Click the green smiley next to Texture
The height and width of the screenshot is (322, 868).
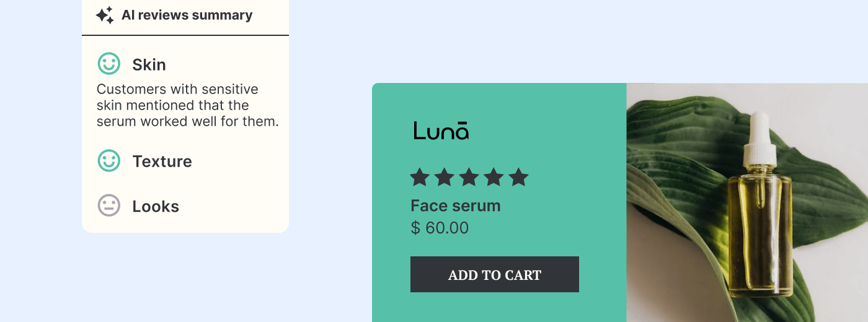tap(109, 161)
